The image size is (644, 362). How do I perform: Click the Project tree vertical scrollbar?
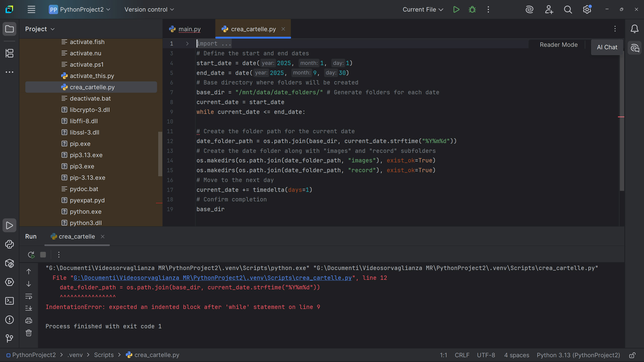[160, 154]
